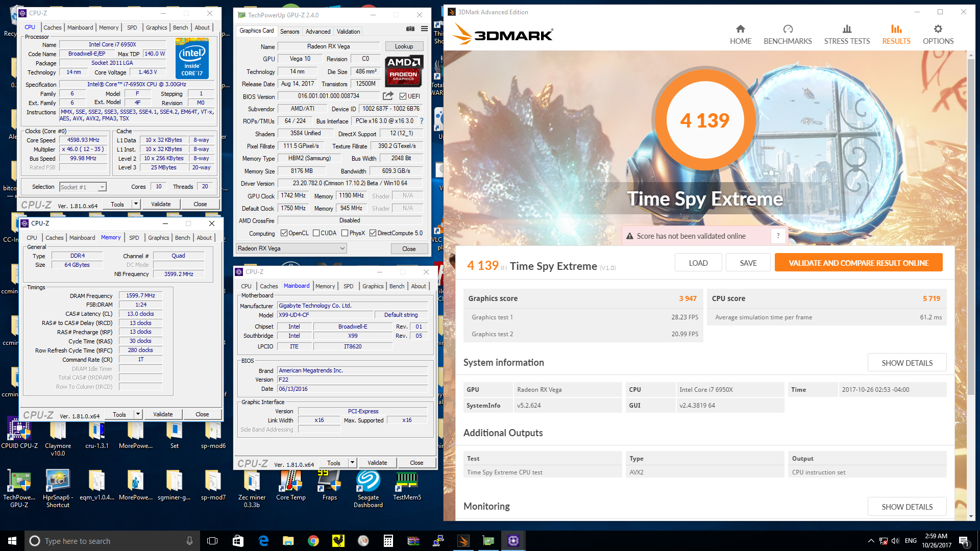Open Google Chrome from the taskbar

313,541
